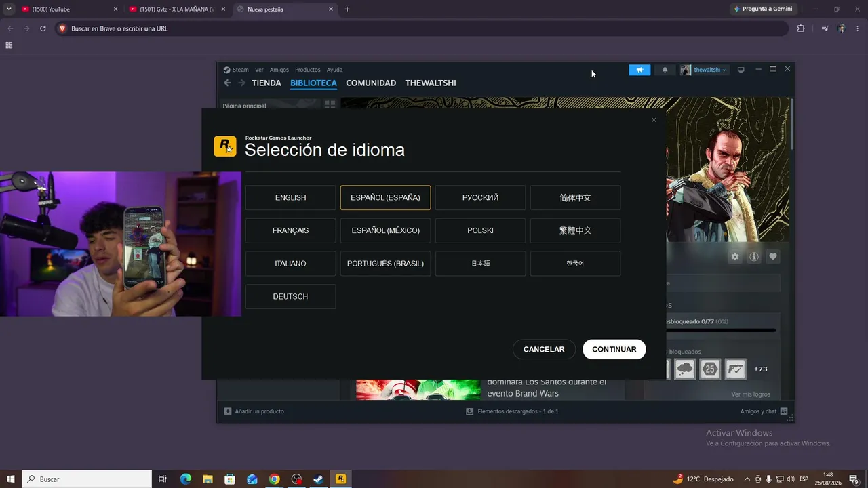This screenshot has width=868, height=488.
Task: Open Elementos descargados downloads status
Action: 512,411
